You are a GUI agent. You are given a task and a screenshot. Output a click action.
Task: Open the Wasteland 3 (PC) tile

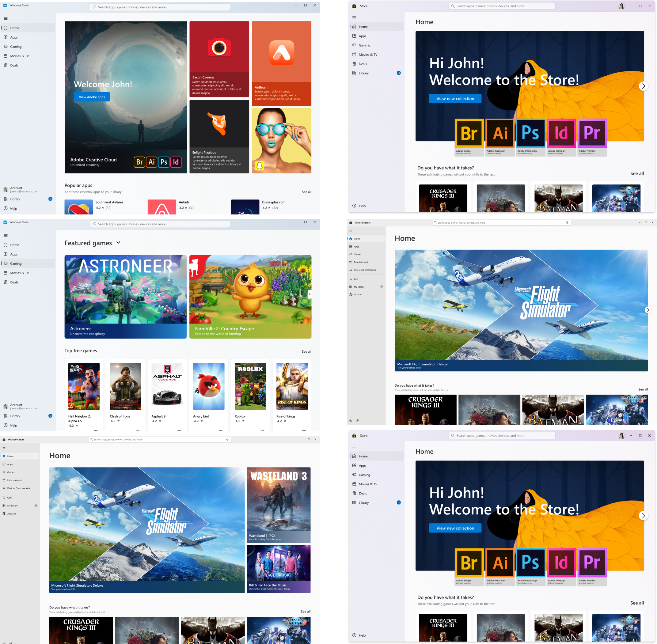279,504
